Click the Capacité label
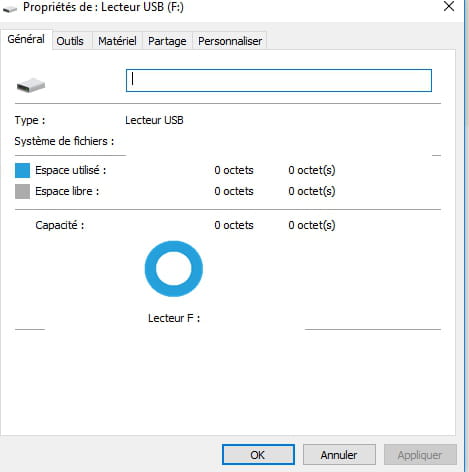Image resolution: width=469 pixels, height=472 pixels. click(x=60, y=225)
